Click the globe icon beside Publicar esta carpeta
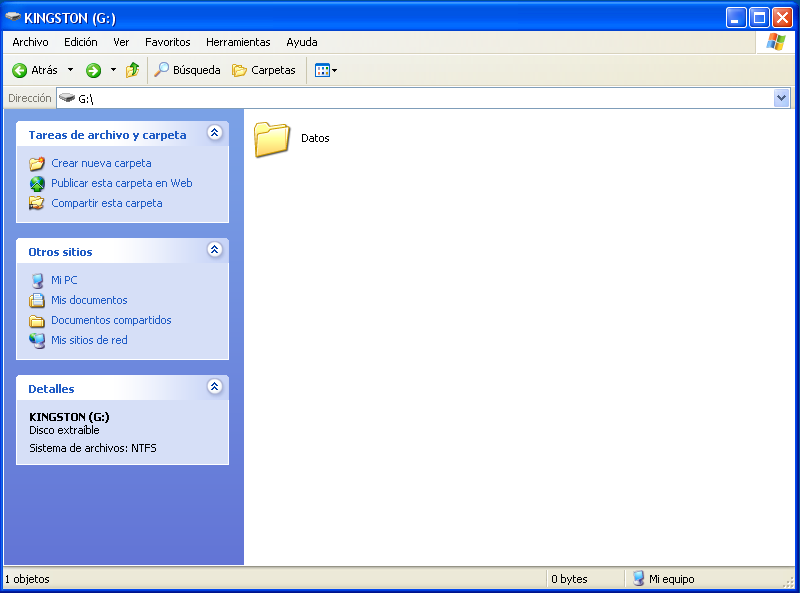The image size is (800, 593). coord(37,183)
